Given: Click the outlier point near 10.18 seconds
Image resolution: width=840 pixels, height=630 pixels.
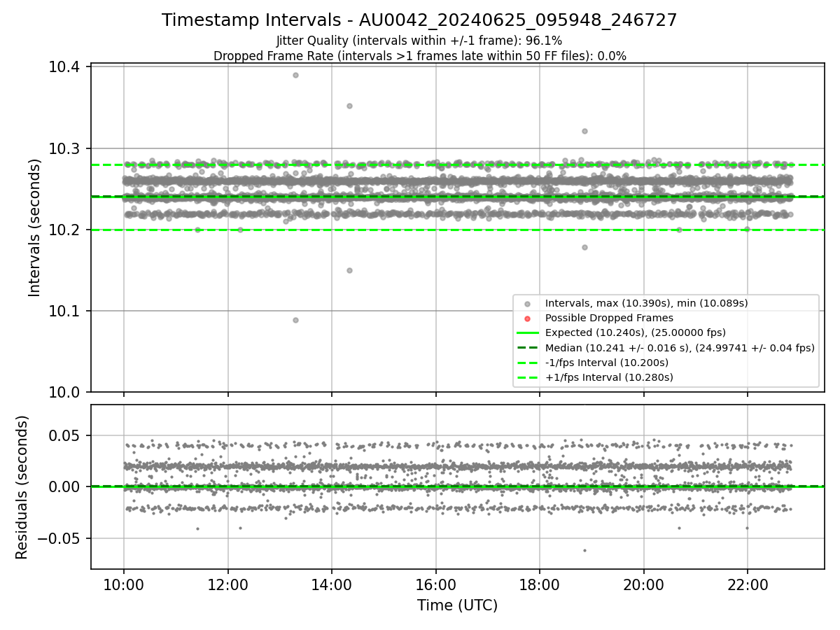Looking at the screenshot, I should (584, 247).
